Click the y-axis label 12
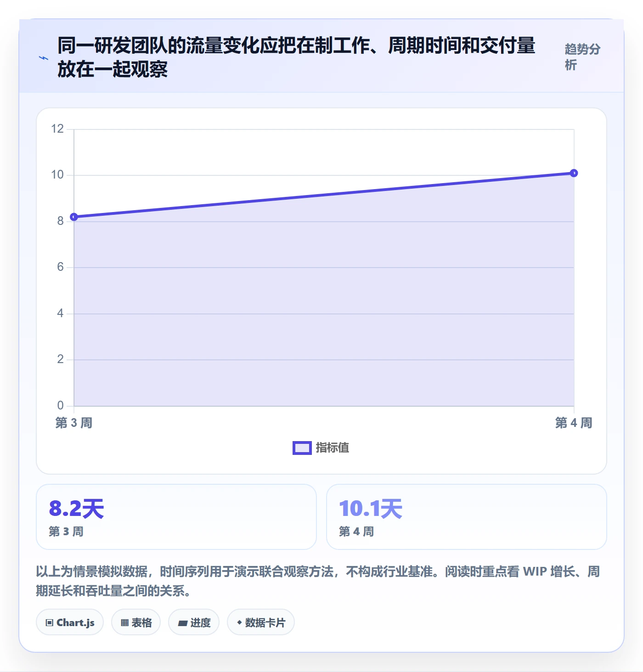This screenshot has width=643, height=672. coord(57,129)
